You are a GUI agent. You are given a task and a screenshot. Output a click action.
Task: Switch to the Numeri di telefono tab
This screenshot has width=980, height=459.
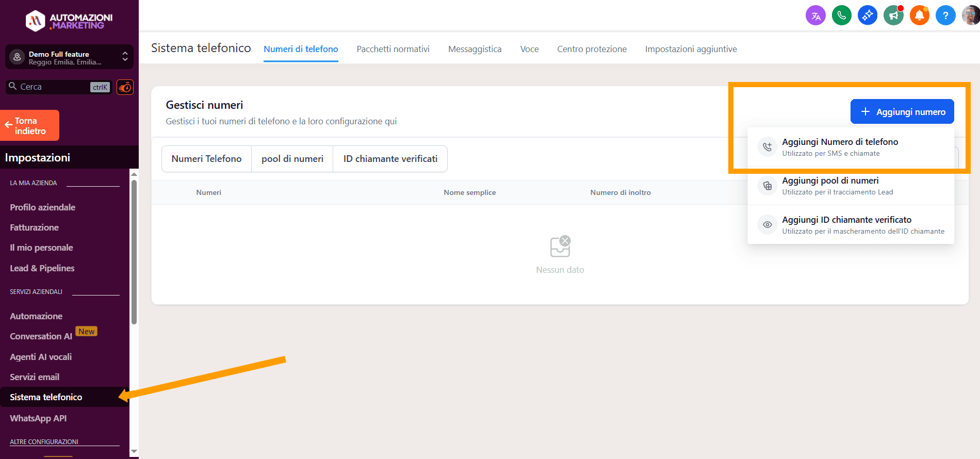pos(301,49)
